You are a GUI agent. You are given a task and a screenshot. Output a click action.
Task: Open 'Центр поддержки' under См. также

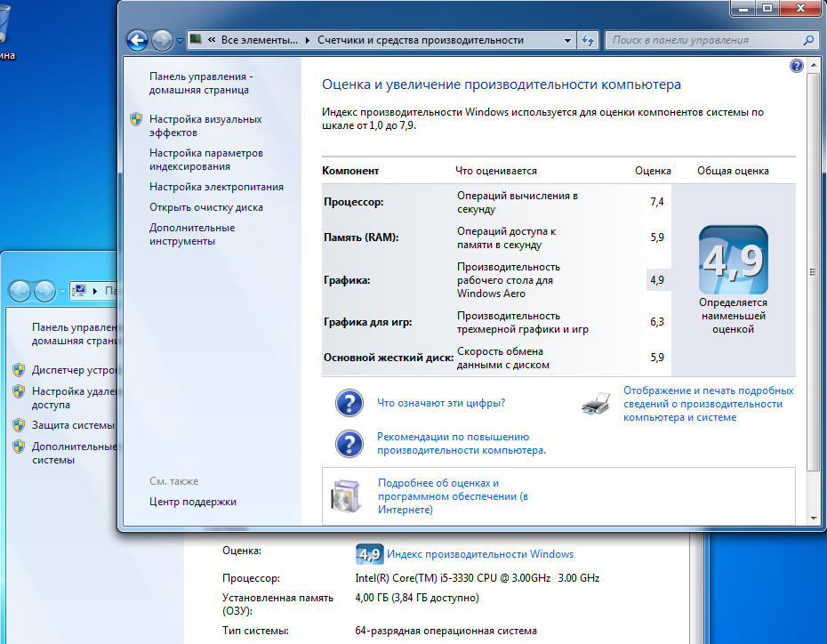(192, 502)
